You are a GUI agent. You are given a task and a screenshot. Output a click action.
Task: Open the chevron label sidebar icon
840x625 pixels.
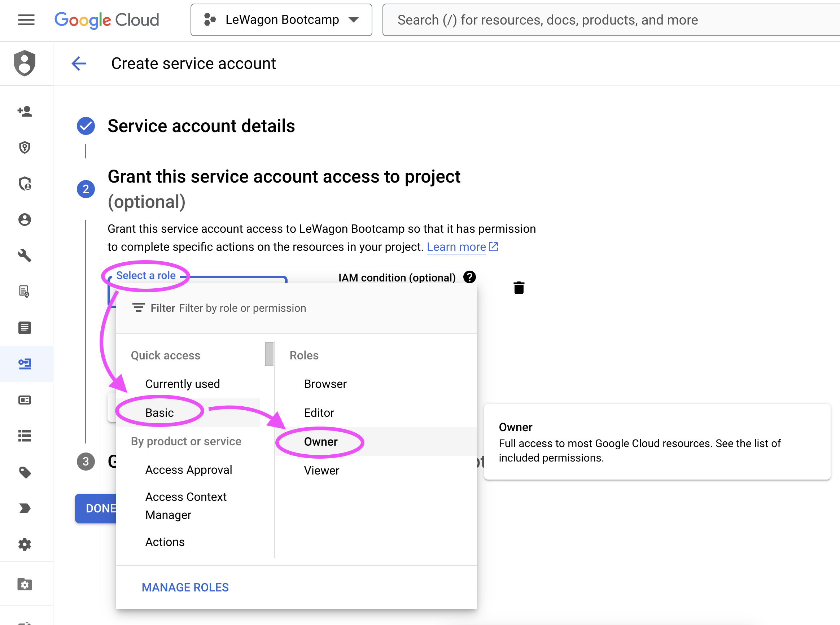(25, 508)
